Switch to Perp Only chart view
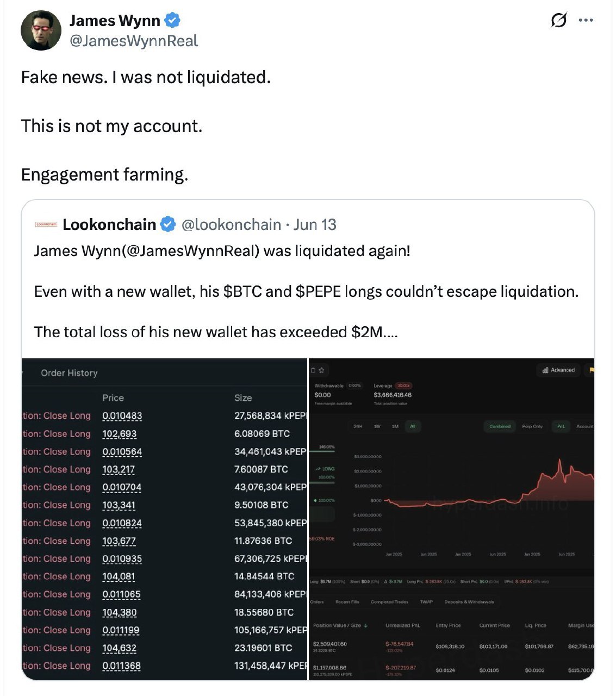The image size is (616, 696). (x=532, y=426)
